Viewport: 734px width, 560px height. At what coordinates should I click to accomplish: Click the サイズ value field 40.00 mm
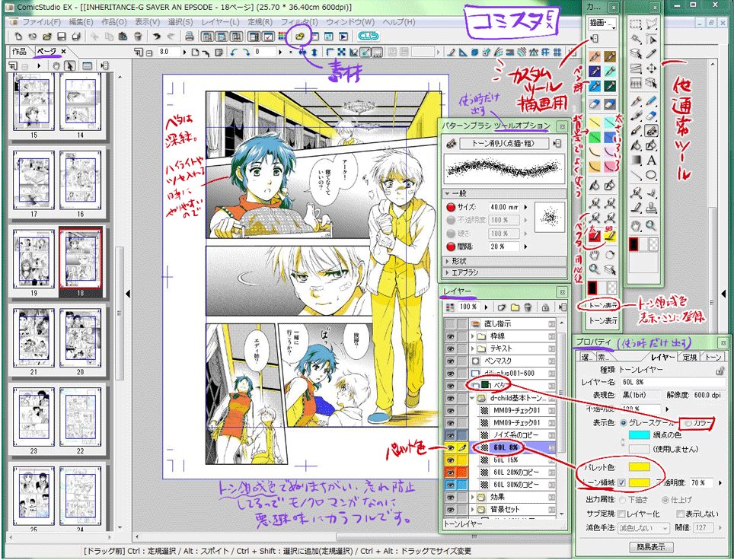504,207
